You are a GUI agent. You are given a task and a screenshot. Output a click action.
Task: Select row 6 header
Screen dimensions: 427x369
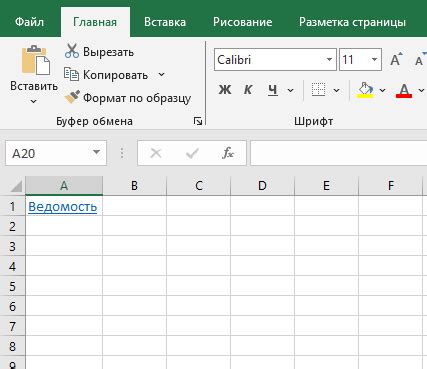tap(13, 306)
